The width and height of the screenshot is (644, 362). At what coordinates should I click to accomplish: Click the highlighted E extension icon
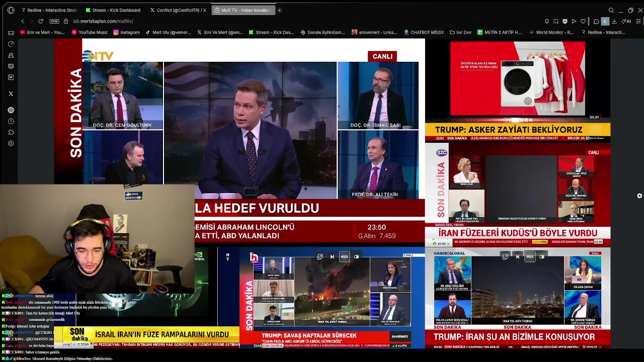pos(605,21)
